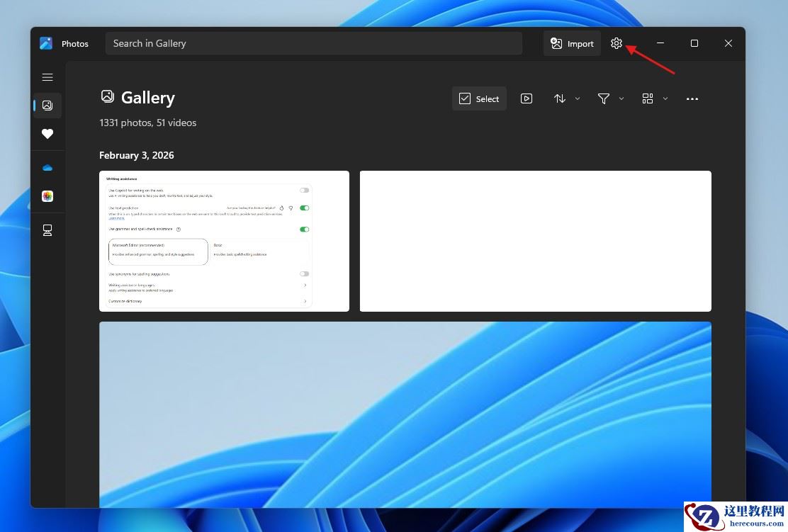This screenshot has width=788, height=532.
Task: Minimize the Photos window
Action: point(660,43)
